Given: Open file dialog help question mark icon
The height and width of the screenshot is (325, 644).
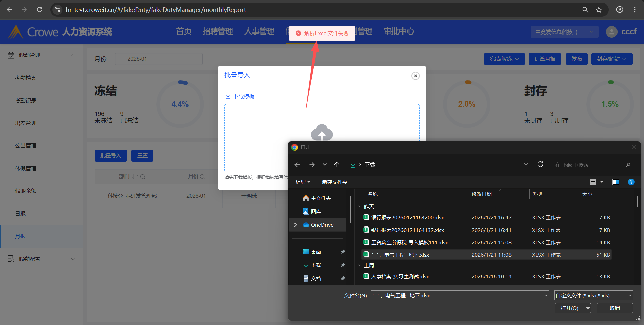Looking at the screenshot, I should (x=631, y=182).
